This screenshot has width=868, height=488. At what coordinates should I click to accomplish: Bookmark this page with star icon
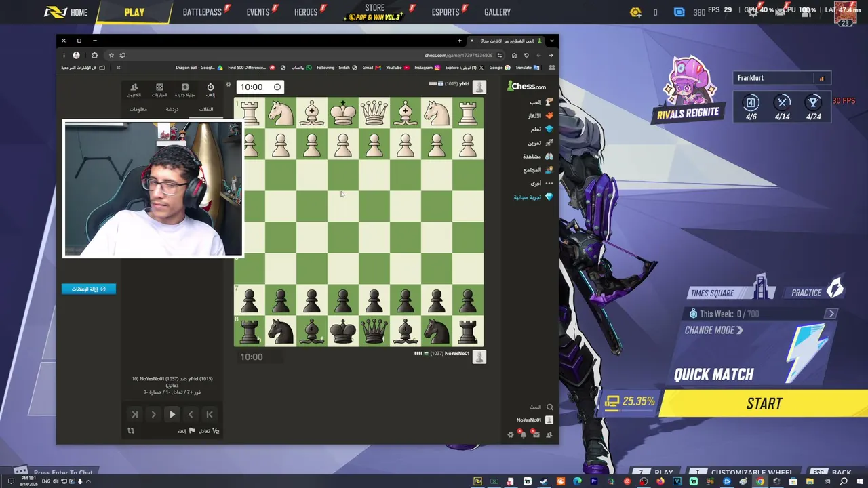pyautogui.click(x=111, y=55)
